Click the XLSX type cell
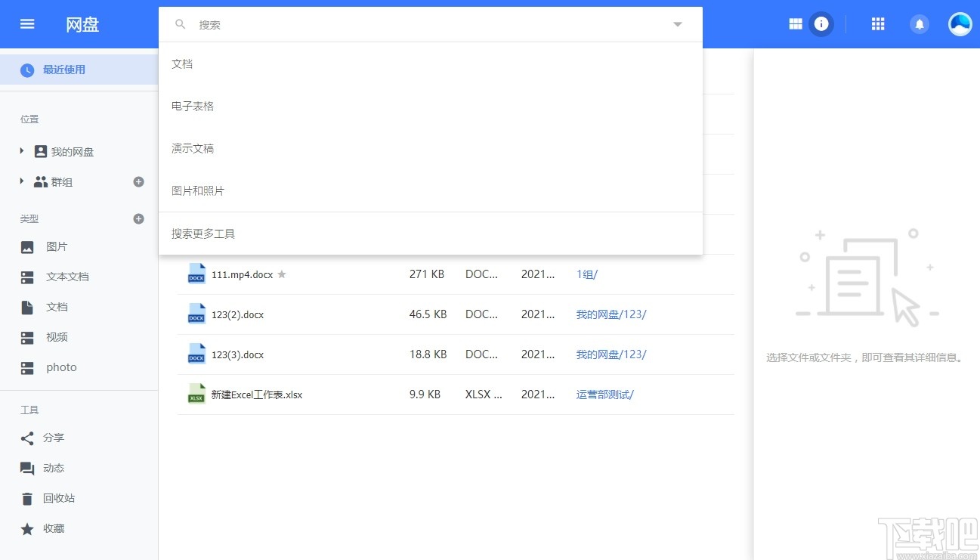 coord(484,394)
